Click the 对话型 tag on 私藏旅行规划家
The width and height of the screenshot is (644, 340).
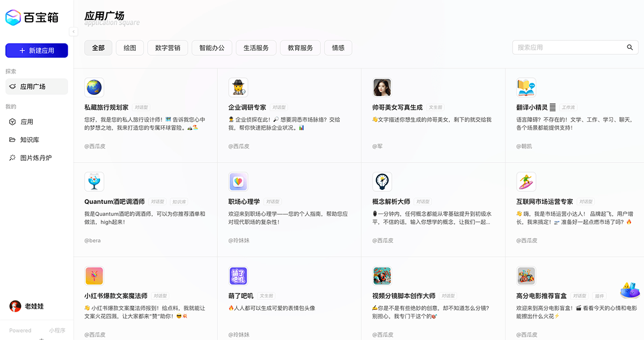142,107
